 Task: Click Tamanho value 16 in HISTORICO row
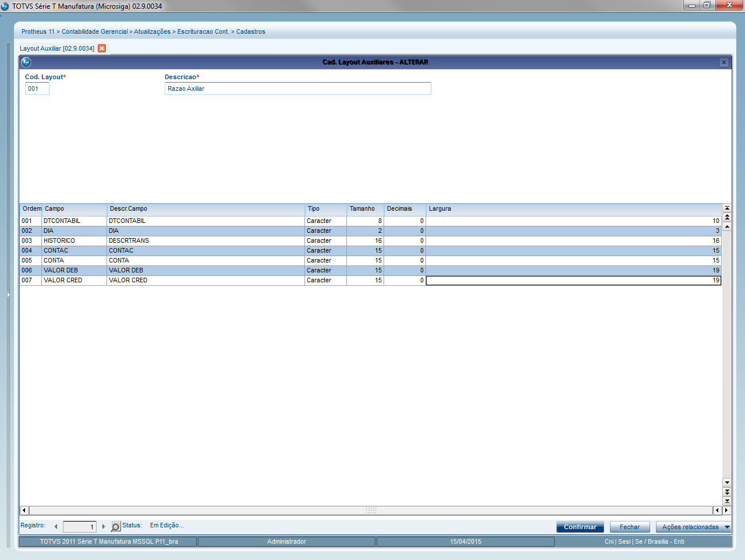[x=366, y=241]
